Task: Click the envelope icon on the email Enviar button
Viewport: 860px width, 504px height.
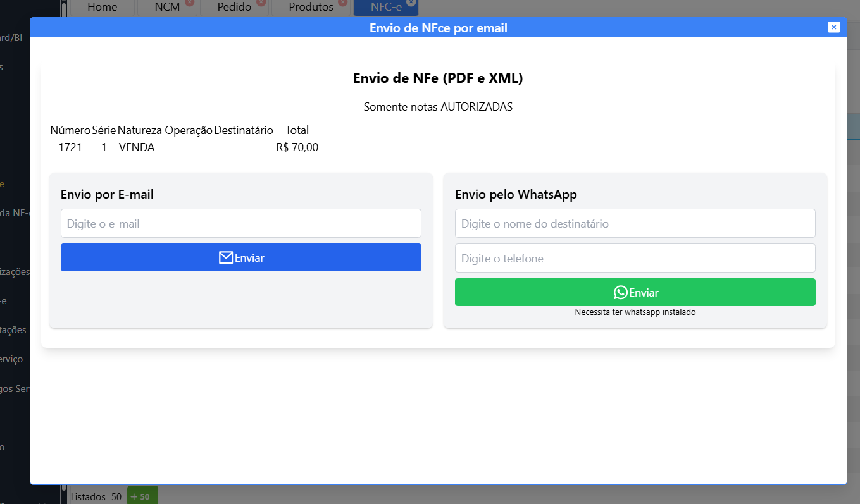Action: coord(225,257)
